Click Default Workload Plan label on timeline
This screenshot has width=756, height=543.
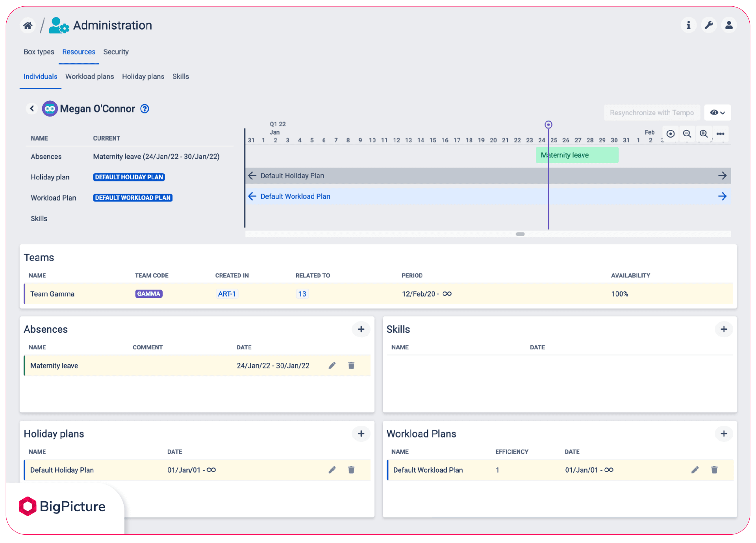pos(295,196)
